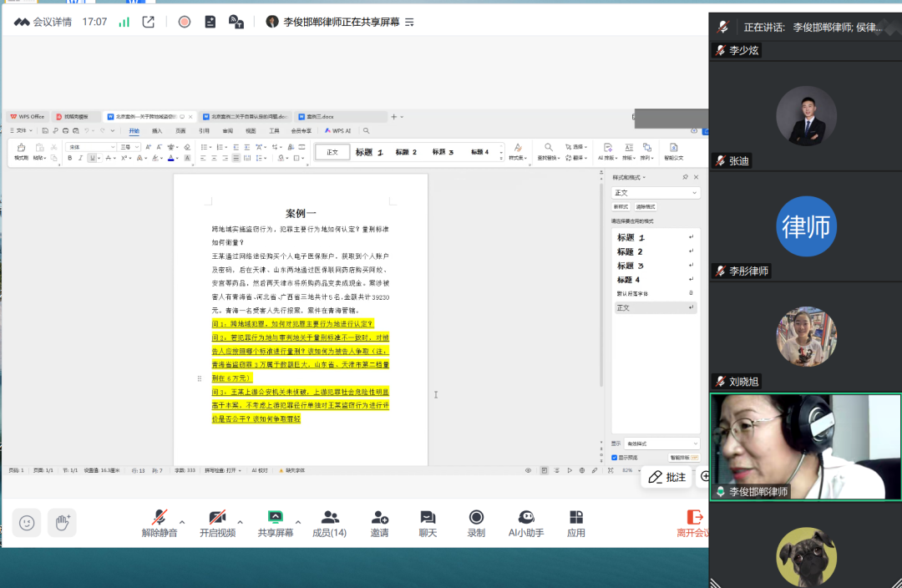Open the zoom percentage 82% dropdown
This screenshot has width=902, height=588.
(x=633, y=470)
